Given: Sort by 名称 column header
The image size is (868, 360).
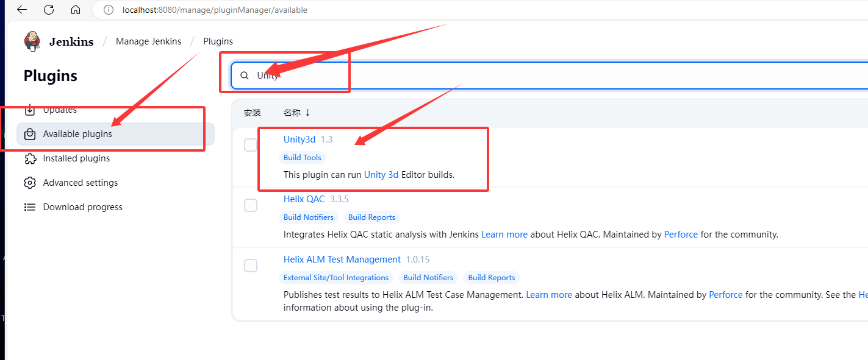Looking at the screenshot, I should coord(297,113).
